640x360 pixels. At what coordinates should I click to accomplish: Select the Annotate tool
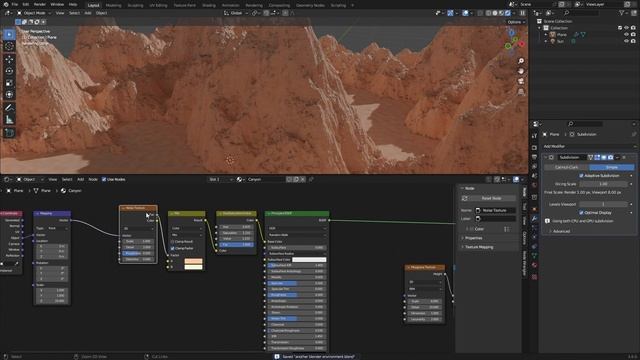tap(9, 108)
